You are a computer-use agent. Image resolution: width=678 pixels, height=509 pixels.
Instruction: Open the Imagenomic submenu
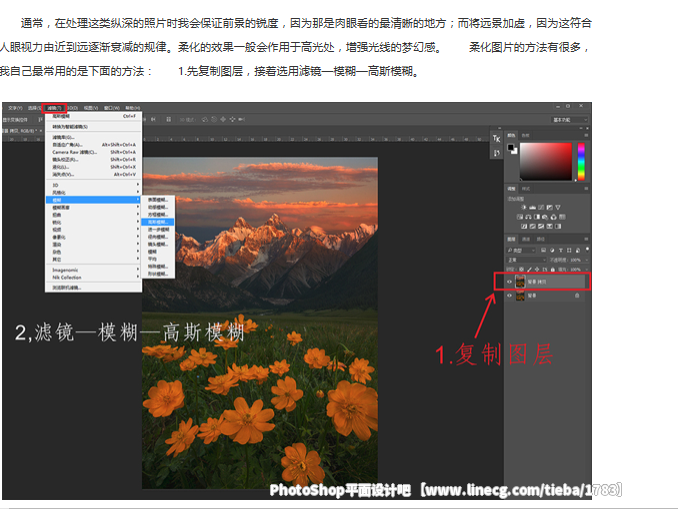point(94,270)
